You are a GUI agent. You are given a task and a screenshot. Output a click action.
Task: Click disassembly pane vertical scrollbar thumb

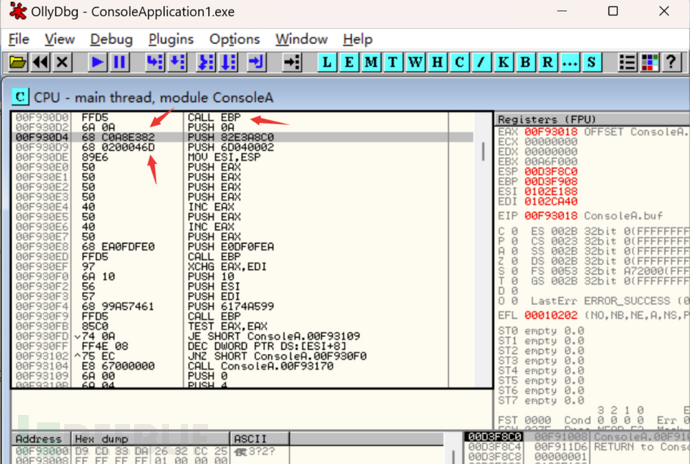(x=484, y=151)
